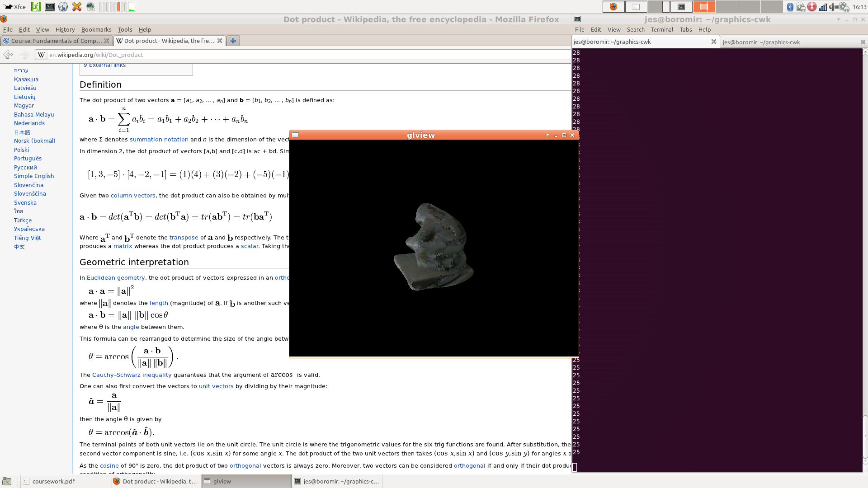Open the Xfce applications menu
Viewport: 868px width, 488px height.
(15, 7)
